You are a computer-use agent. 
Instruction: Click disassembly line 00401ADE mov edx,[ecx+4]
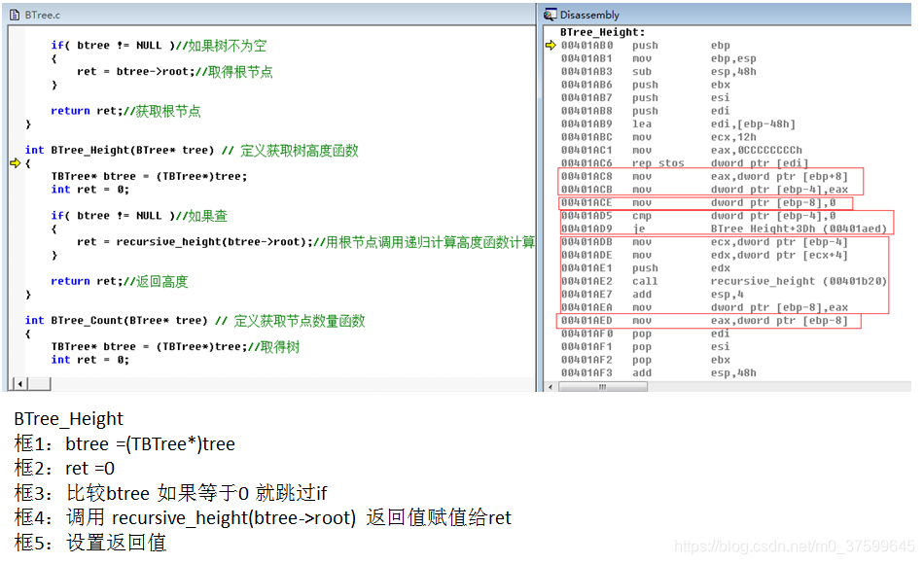(x=704, y=255)
